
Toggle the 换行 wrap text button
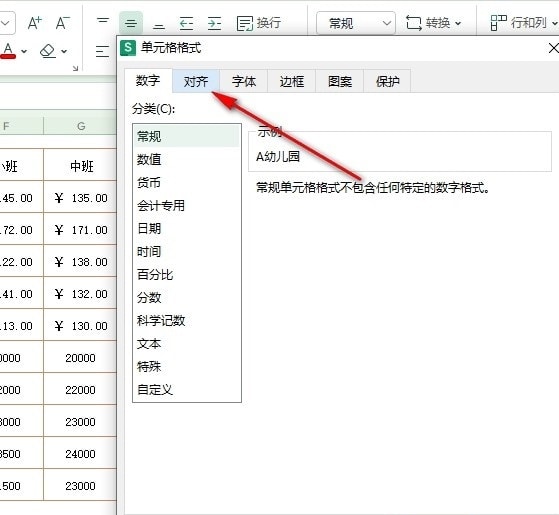coord(258,23)
